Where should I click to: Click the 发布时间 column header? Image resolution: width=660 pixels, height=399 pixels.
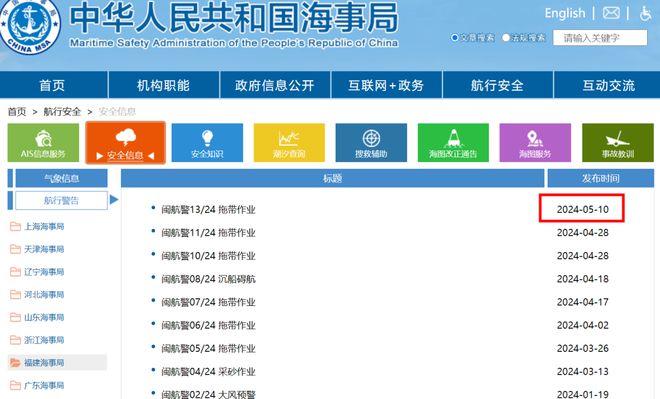[x=601, y=178]
